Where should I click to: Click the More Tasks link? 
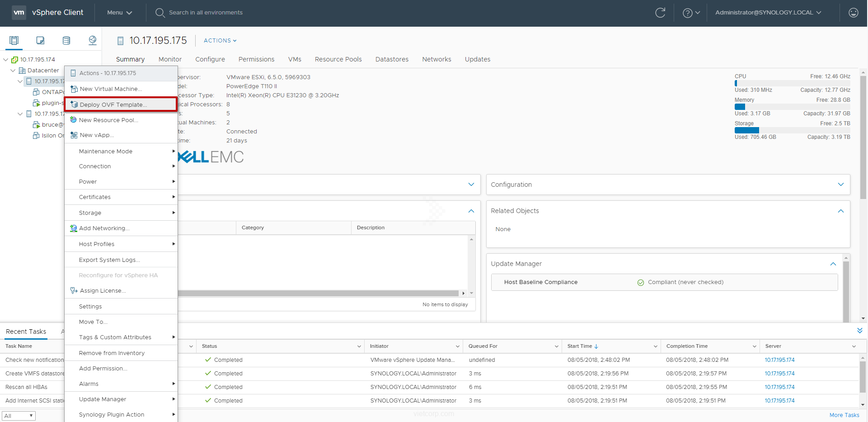(x=844, y=415)
